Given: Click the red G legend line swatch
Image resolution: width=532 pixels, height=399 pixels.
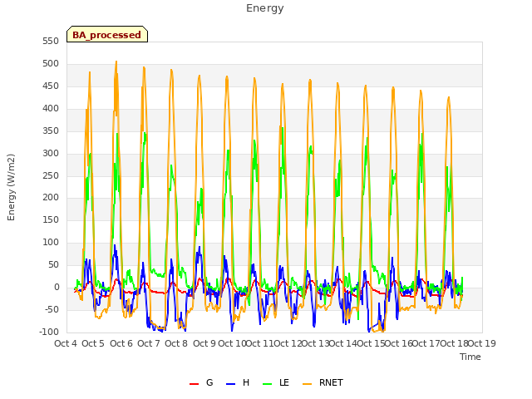Looking at the screenshot, I should [194, 384].
